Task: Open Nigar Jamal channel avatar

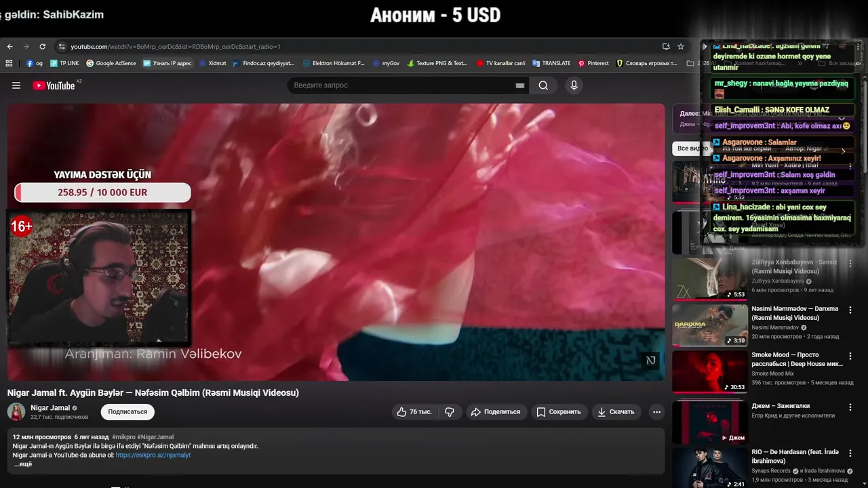Action: [16, 411]
